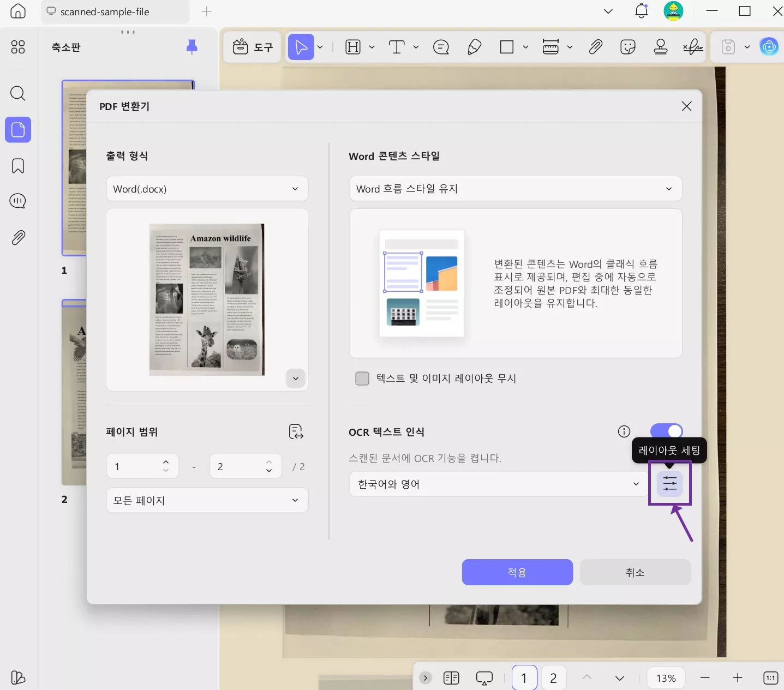Open the 모든 페이지 dropdown
Screen dimensions: 784x690
click(x=207, y=500)
